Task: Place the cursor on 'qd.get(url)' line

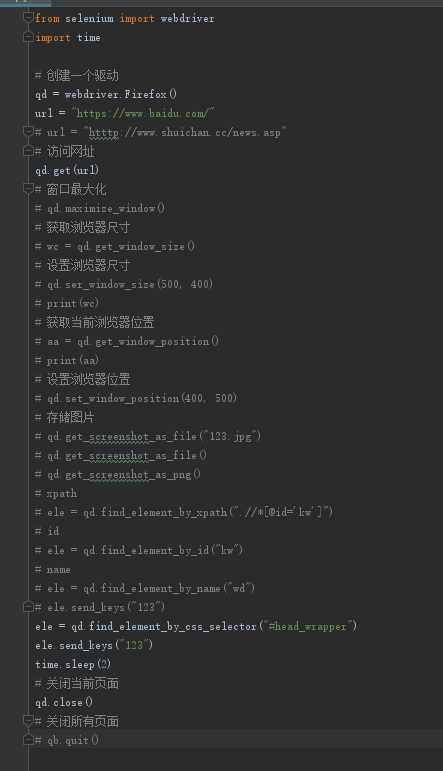Action: click(x=67, y=170)
